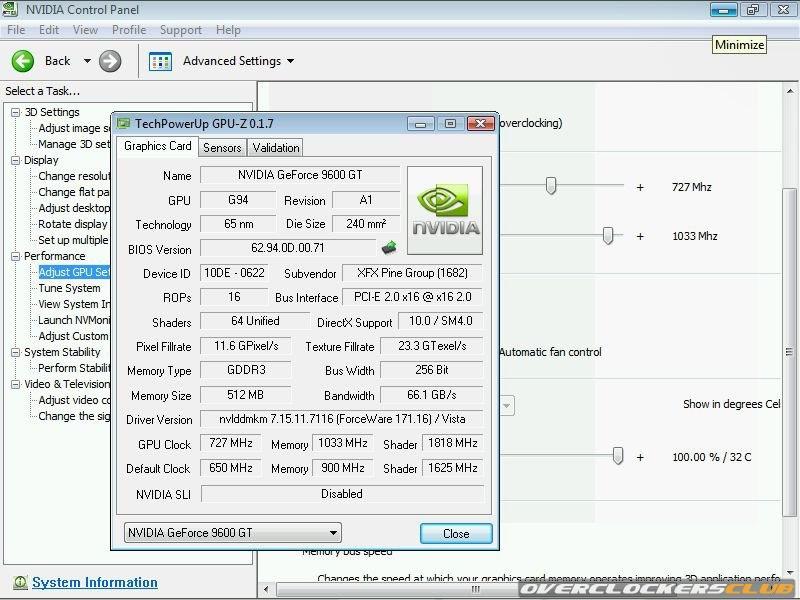Viewport: 800px width, 600px height.
Task: Open the System Information link
Action: click(x=94, y=582)
